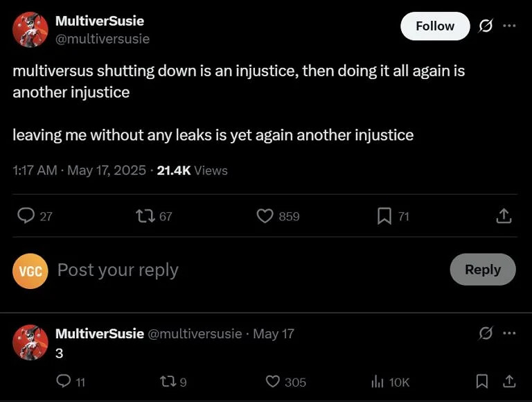Reply to the '3' tweet with 11 comments
532x402 pixels.
click(x=64, y=381)
